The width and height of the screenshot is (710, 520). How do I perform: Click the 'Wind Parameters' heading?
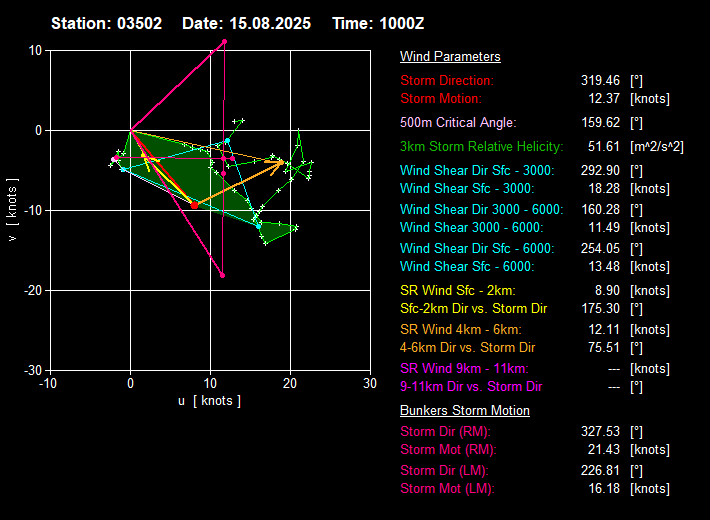click(450, 57)
